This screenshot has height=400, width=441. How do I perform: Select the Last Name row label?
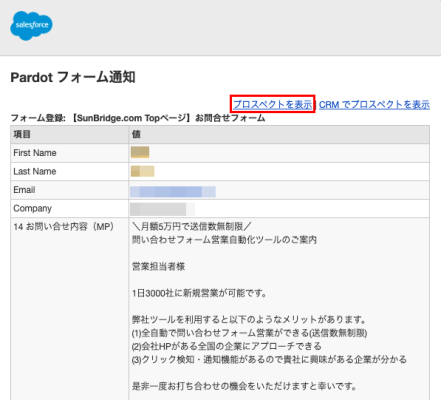click(35, 171)
